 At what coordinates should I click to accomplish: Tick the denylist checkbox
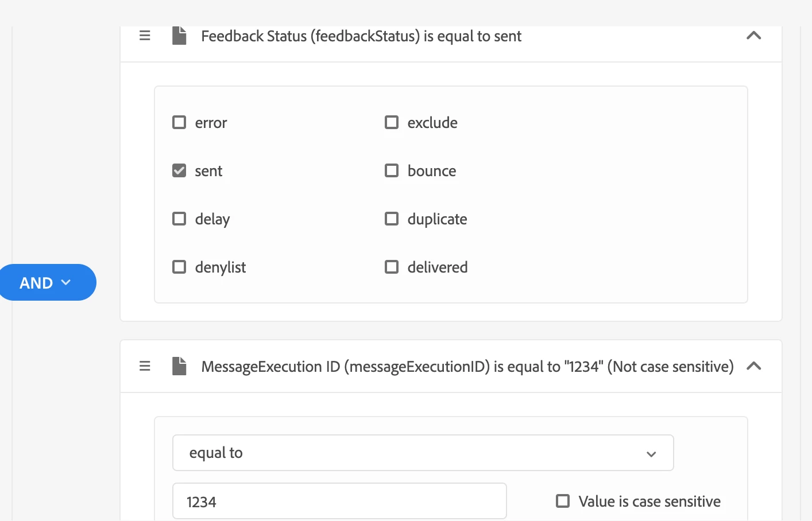click(x=179, y=267)
